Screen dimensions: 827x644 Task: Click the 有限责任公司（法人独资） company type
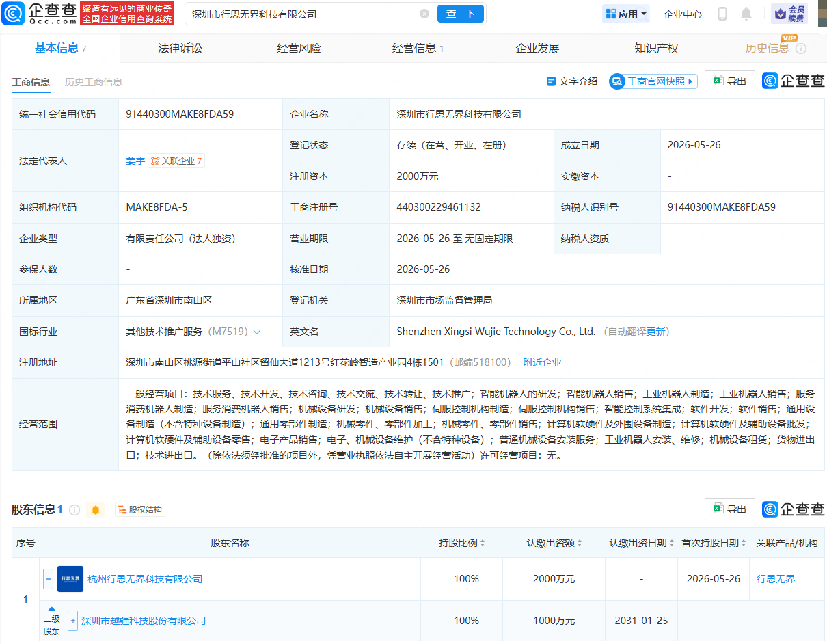181,239
